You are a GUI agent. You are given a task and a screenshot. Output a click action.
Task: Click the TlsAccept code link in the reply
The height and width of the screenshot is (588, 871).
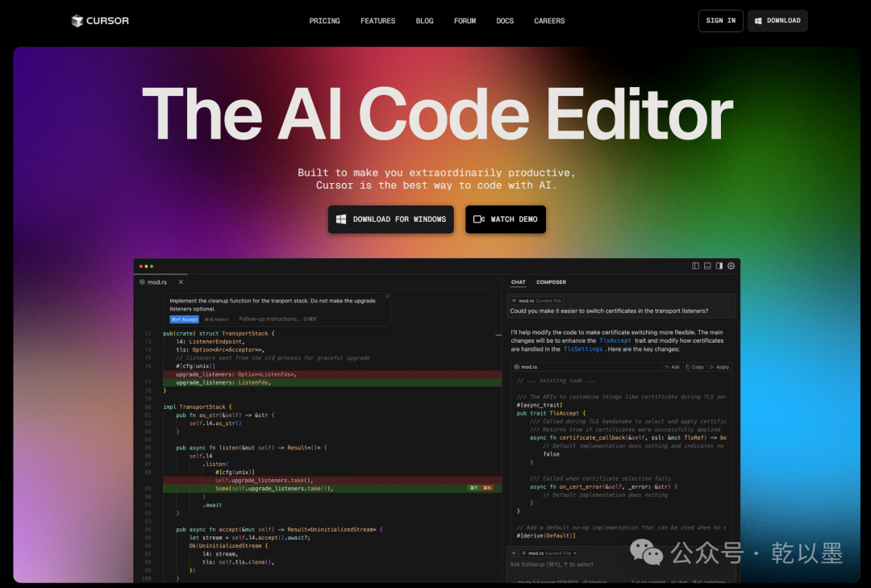coord(615,340)
